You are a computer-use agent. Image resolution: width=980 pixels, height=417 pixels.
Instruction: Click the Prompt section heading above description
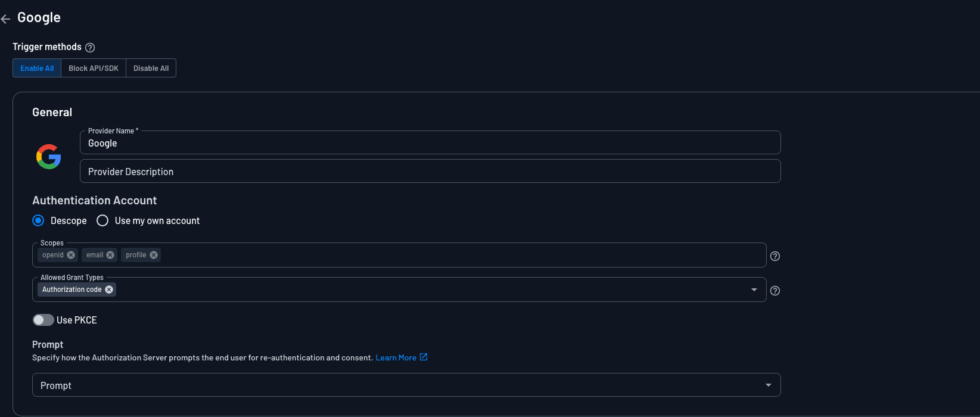point(48,344)
